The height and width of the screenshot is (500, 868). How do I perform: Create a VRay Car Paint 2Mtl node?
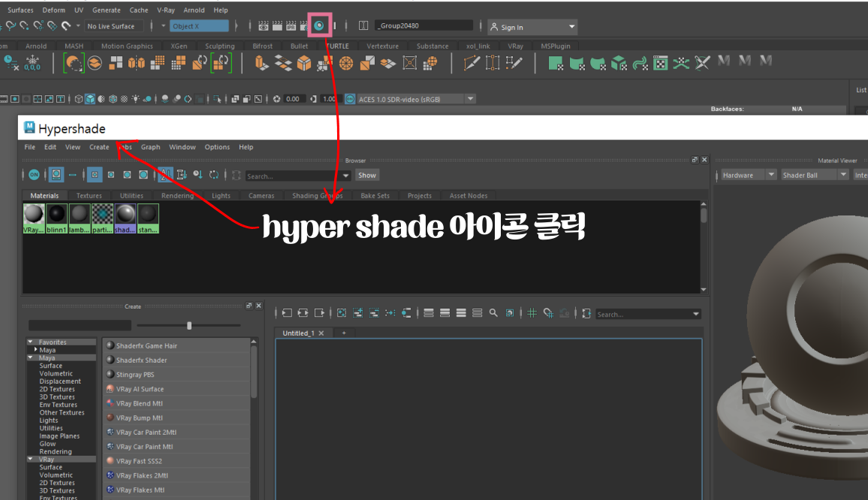click(x=176, y=432)
